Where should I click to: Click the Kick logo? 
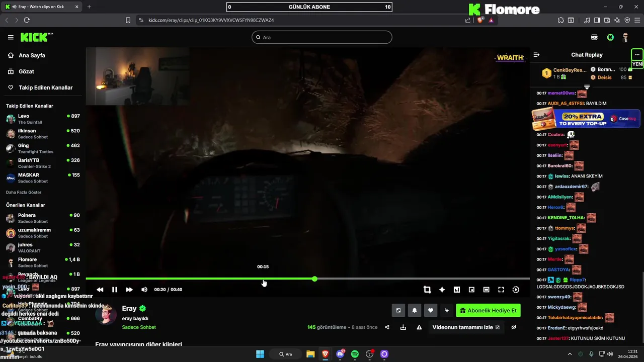[x=37, y=37]
